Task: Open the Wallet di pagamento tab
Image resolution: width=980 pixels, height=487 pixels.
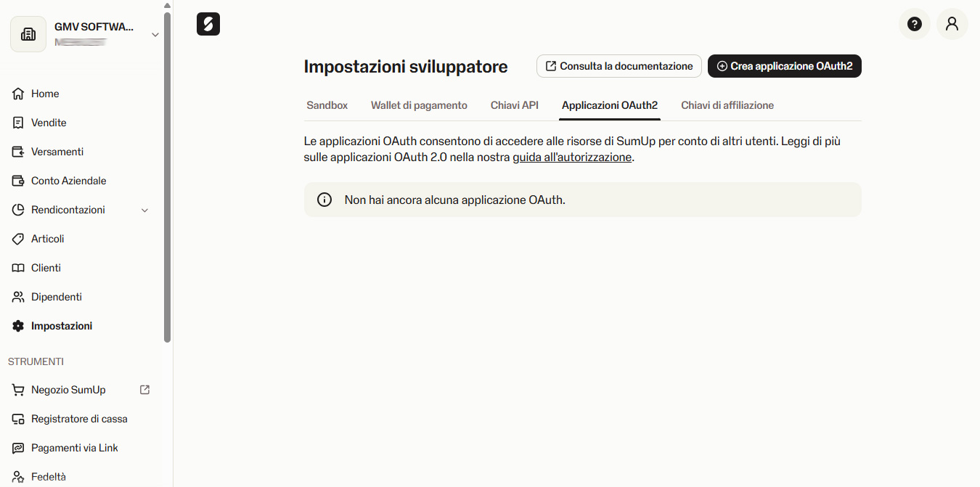Action: 419,105
